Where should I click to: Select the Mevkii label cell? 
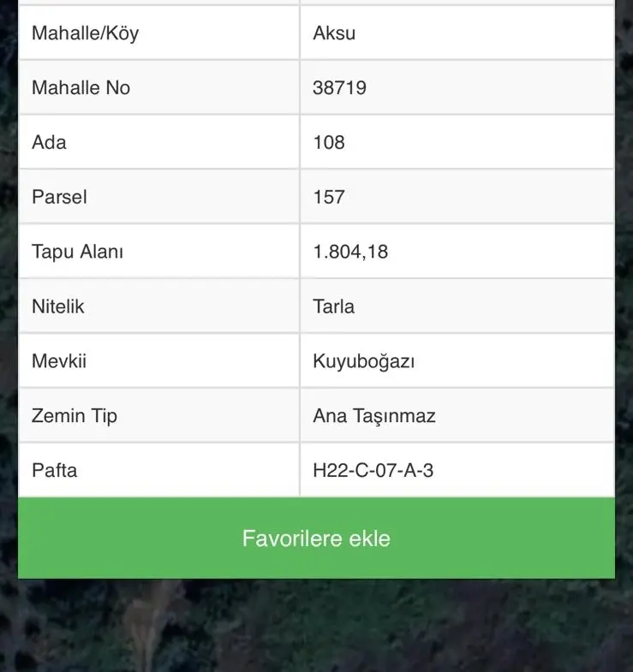[159, 361]
